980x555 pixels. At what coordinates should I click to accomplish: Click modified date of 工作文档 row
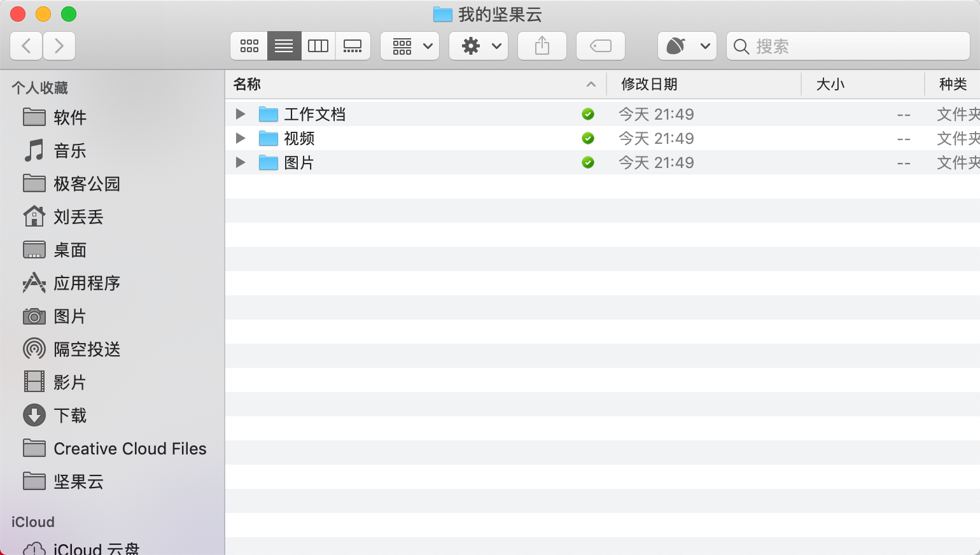tap(656, 114)
